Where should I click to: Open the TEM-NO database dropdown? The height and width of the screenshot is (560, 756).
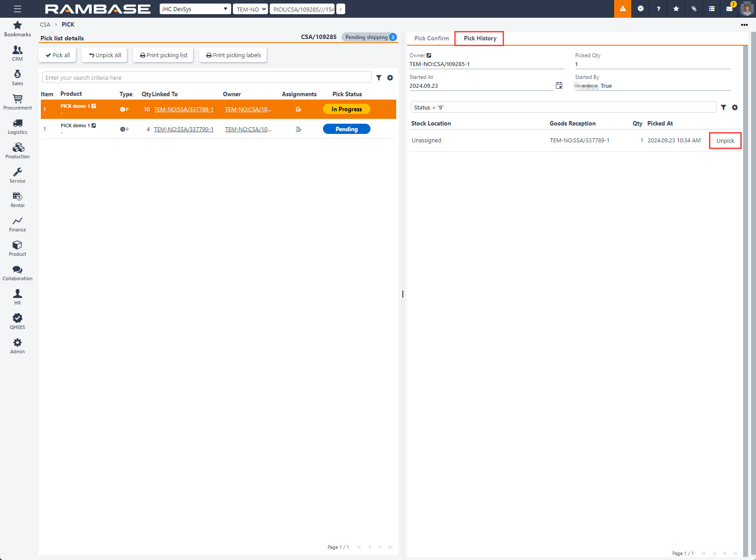[x=251, y=9]
